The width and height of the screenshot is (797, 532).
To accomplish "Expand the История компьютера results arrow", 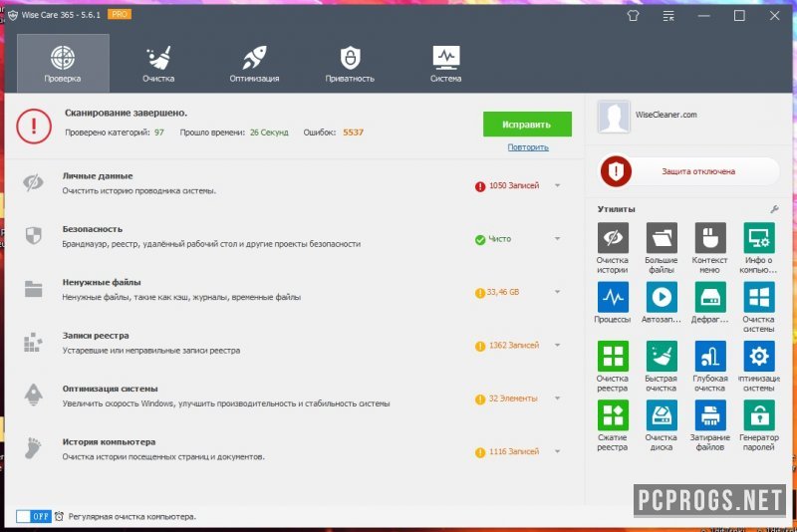I will 558,451.
